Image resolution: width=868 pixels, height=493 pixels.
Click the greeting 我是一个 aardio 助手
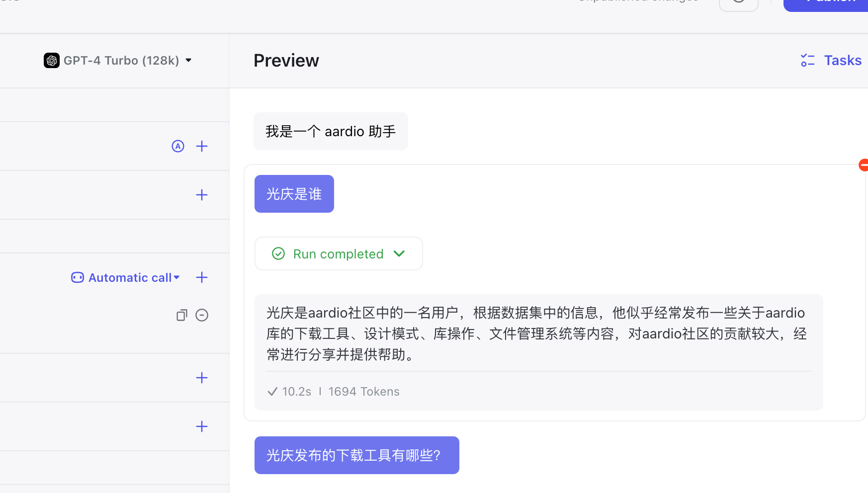point(331,131)
